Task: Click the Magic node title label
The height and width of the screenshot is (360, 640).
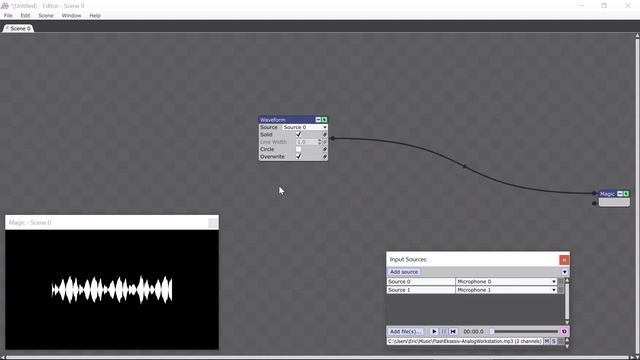Action: [607, 194]
